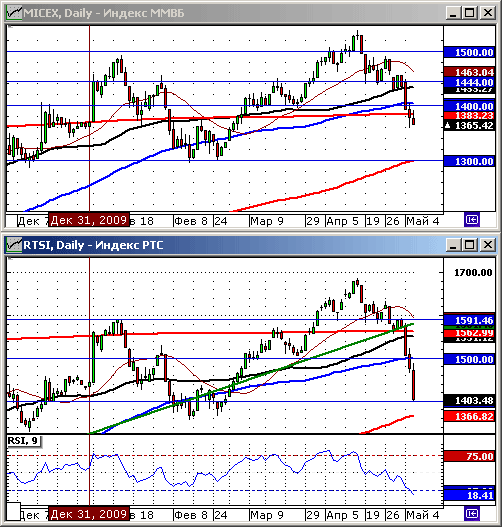Select the 1463.04 price label in MICEX chart
The image size is (502, 527).
[469, 72]
